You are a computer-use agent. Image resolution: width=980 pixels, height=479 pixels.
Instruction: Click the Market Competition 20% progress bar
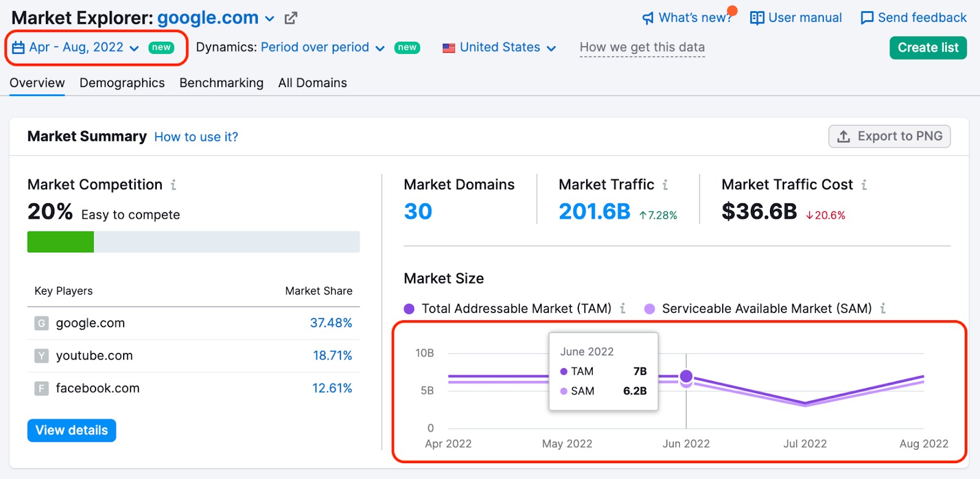(x=194, y=242)
